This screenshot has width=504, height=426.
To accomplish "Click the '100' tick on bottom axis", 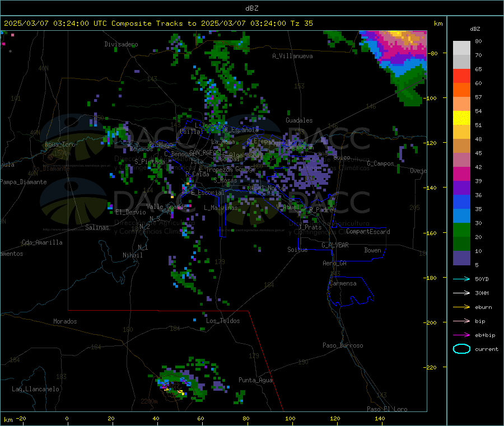I will [290, 418].
